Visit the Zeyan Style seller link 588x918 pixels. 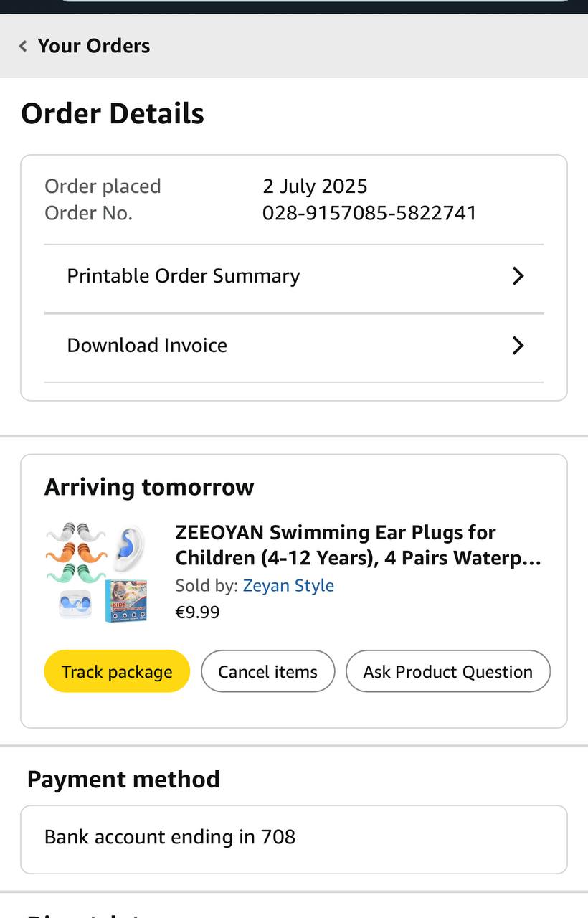[288, 585]
